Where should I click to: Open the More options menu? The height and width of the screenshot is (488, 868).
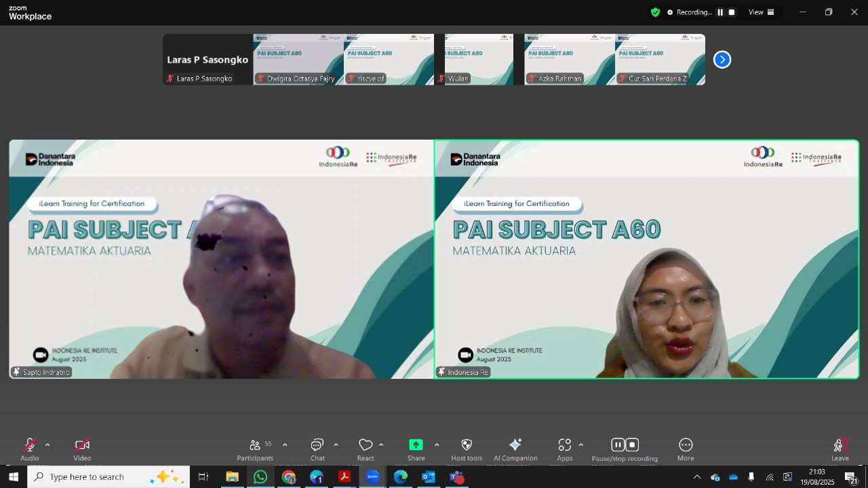[x=686, y=449]
